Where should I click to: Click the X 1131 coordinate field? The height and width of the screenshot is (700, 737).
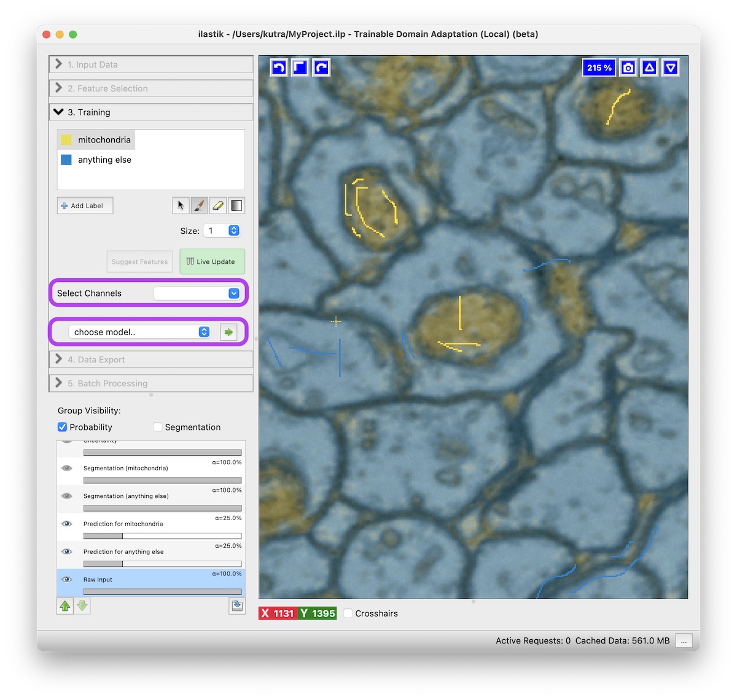pos(278,613)
